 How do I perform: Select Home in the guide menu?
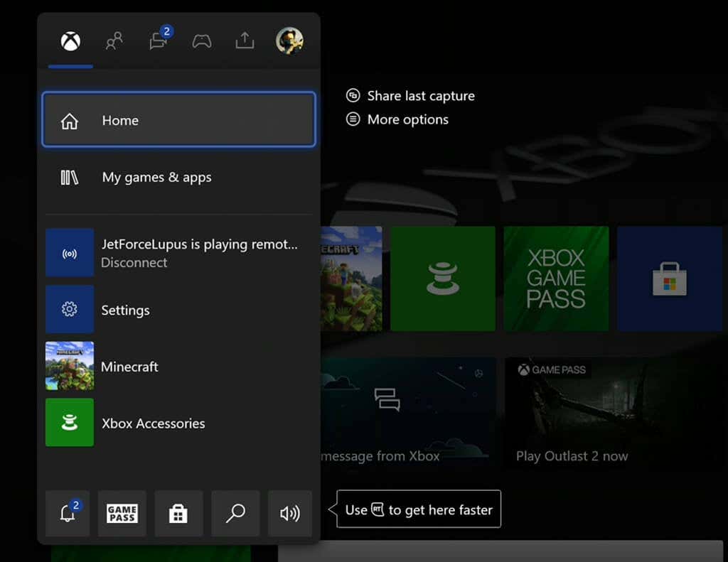point(178,120)
